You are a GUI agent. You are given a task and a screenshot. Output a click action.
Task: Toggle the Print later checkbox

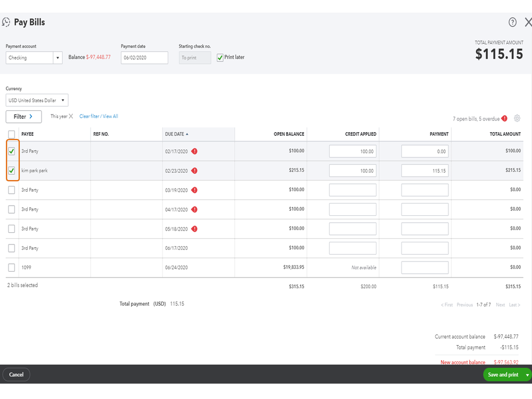[220, 58]
